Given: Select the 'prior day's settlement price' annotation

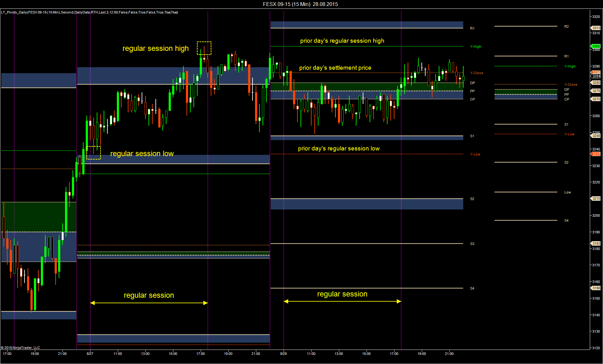Looking at the screenshot, I should (x=335, y=68).
